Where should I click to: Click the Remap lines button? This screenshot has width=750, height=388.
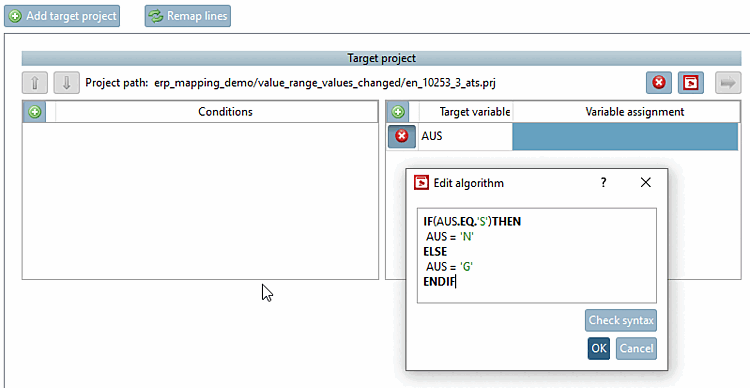click(x=188, y=16)
